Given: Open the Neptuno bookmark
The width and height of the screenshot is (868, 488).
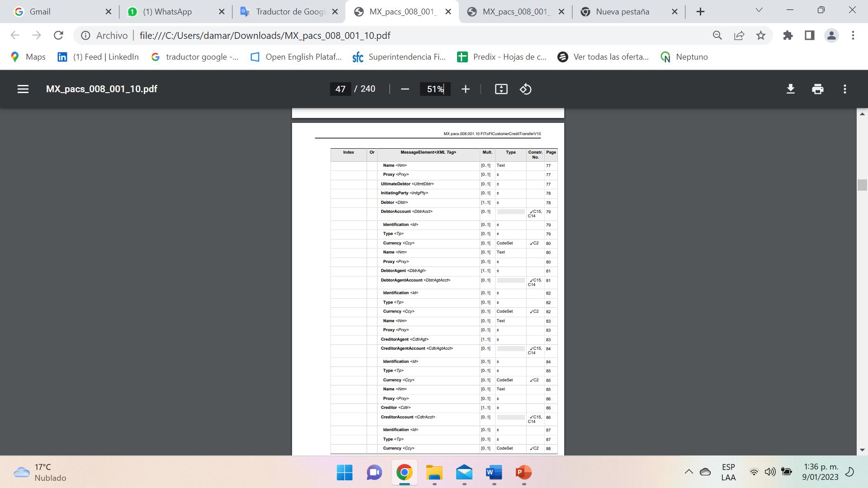Looking at the screenshot, I should click(x=684, y=57).
